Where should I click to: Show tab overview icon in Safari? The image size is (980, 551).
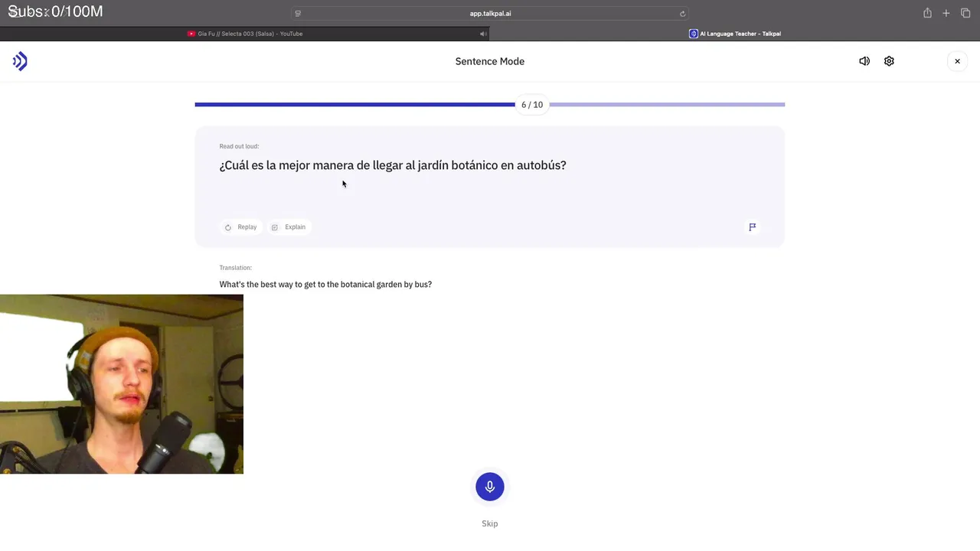965,13
